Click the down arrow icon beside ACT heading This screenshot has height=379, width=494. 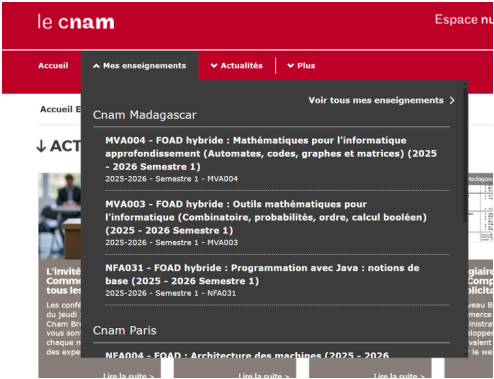[x=41, y=146]
